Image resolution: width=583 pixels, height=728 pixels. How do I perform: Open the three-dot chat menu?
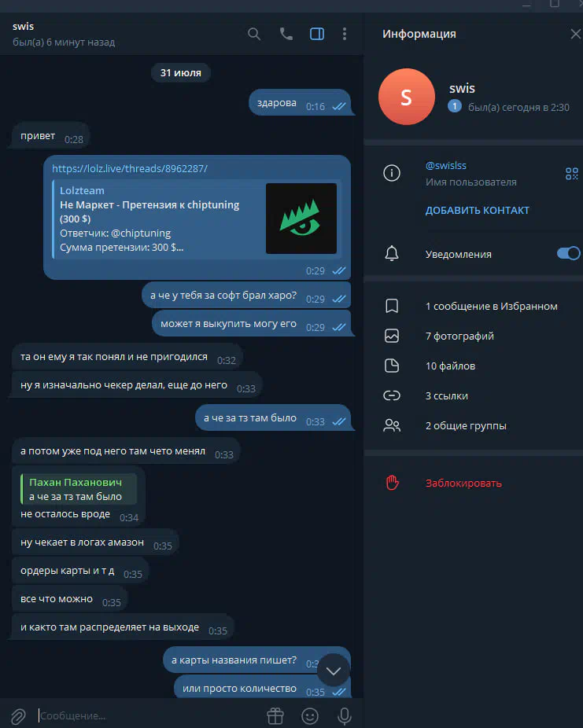pyautogui.click(x=345, y=34)
